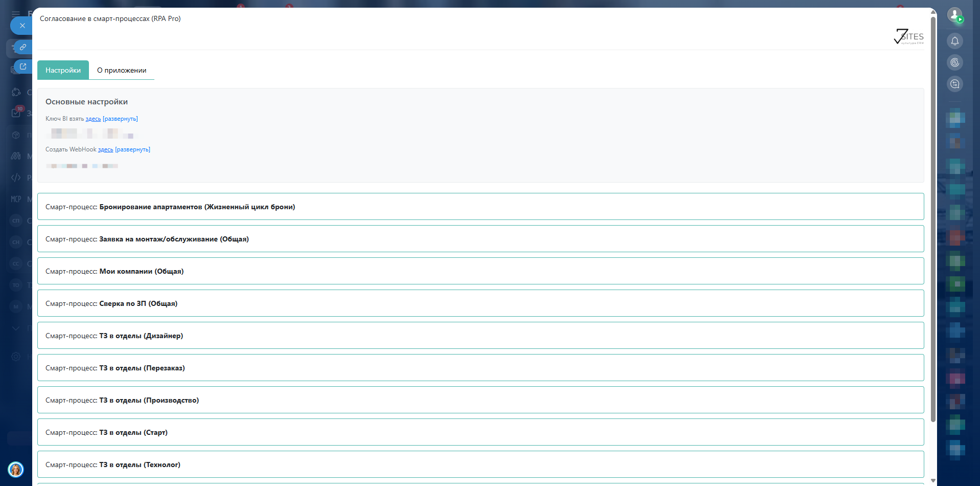Expand Заявка на монтаж/обслуживание smart process
This screenshot has height=486, width=980.
[481, 239]
